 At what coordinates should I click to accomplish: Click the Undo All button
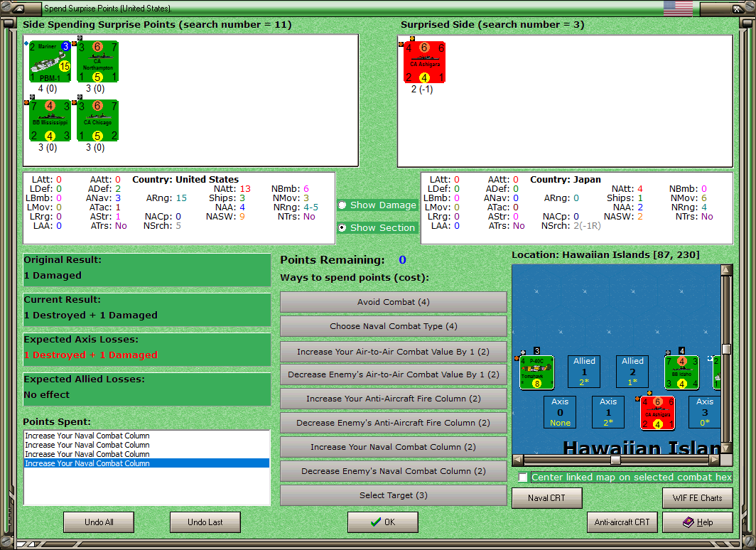pos(99,522)
